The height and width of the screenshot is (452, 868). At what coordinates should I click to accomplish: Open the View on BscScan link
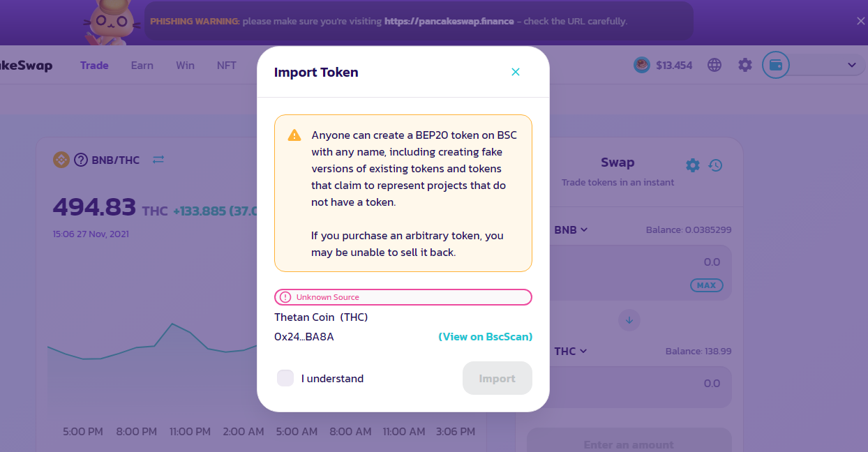(486, 337)
